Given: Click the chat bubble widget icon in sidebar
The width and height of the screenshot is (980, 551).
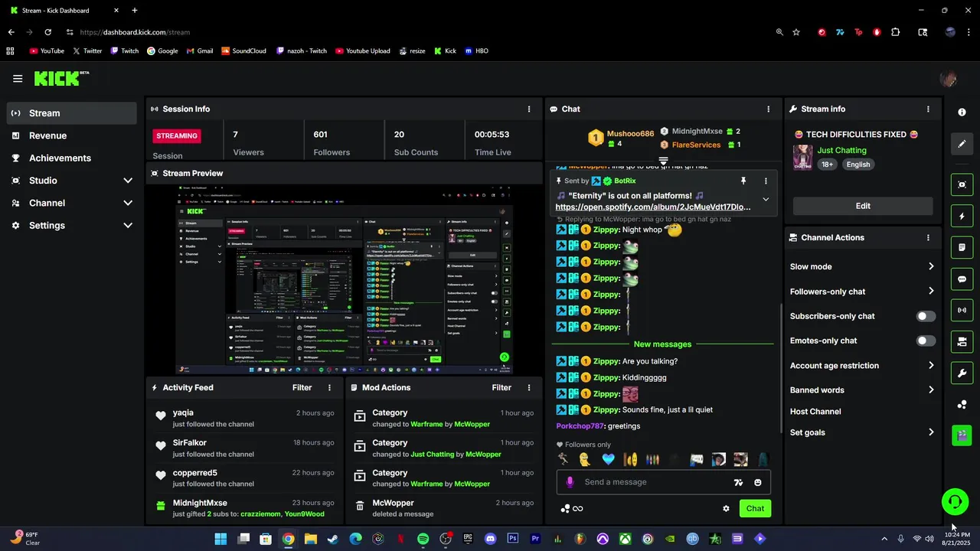Looking at the screenshot, I should coord(962,279).
